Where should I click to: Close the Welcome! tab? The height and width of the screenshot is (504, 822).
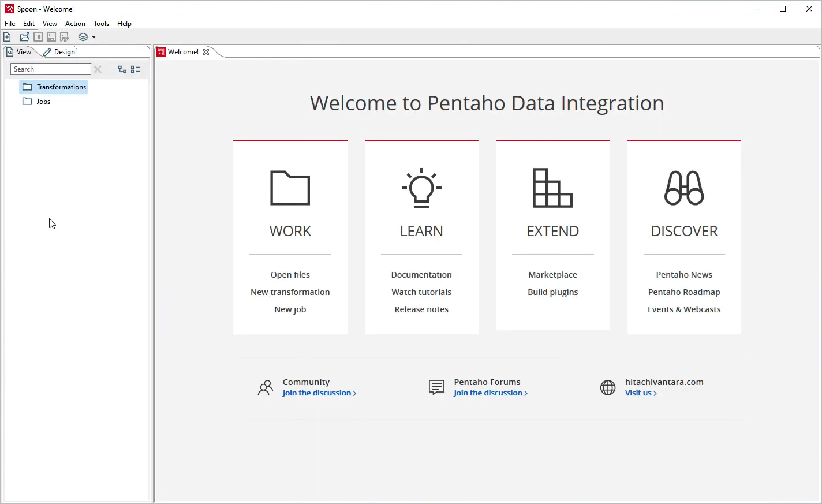(x=206, y=52)
